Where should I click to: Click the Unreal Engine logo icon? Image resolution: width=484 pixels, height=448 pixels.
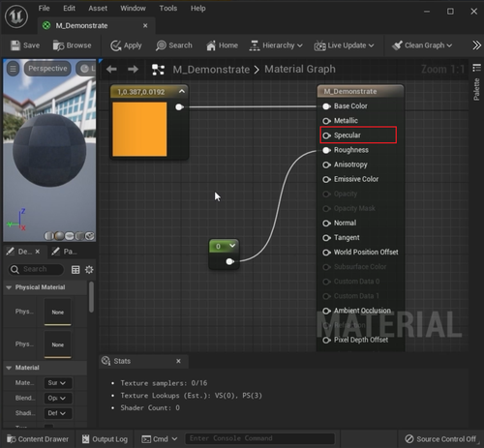pos(16,16)
